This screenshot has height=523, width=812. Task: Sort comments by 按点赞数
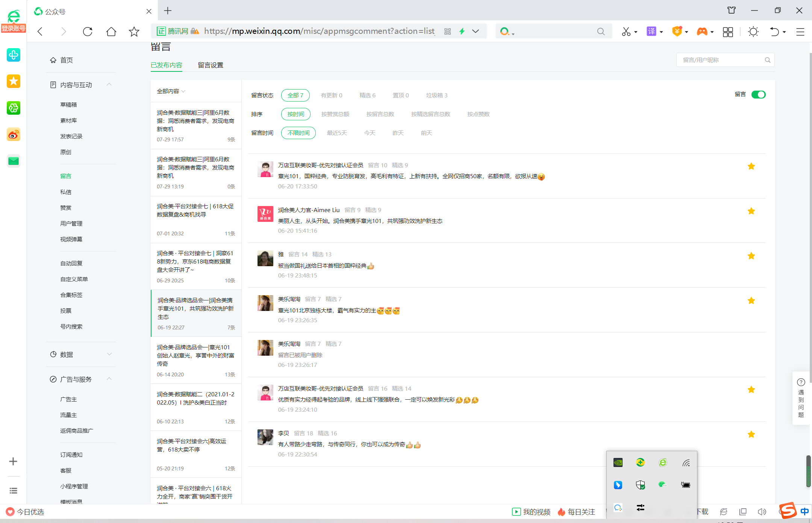pyautogui.click(x=478, y=114)
